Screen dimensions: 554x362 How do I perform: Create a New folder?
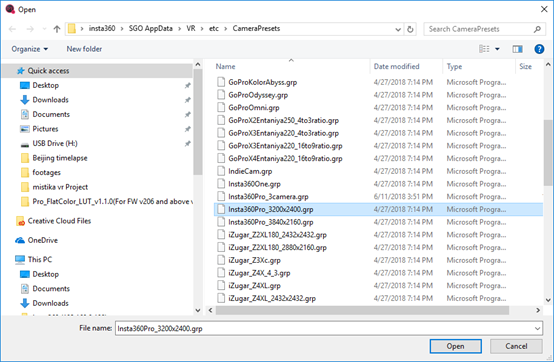pos(84,49)
